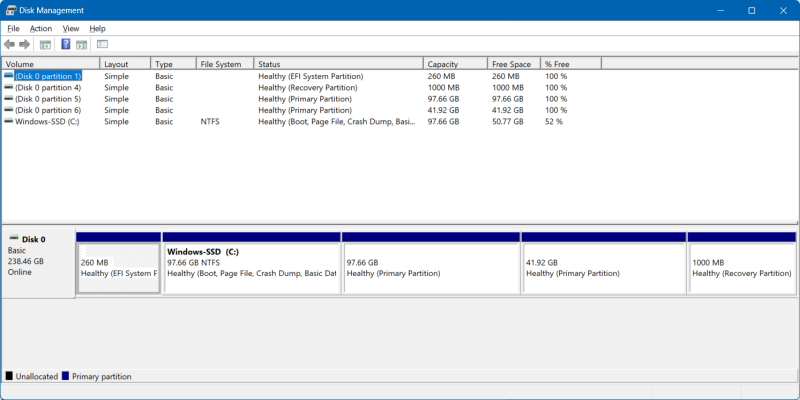Viewport: 800px width, 400px height.
Task: Click the Forward arrow toolbar icon
Action: pos(24,44)
